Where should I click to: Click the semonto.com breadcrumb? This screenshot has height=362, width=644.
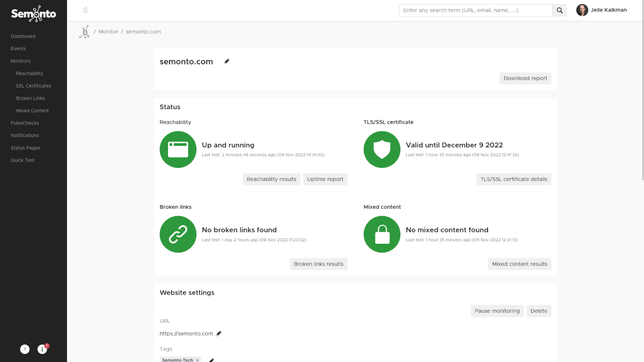click(x=143, y=32)
